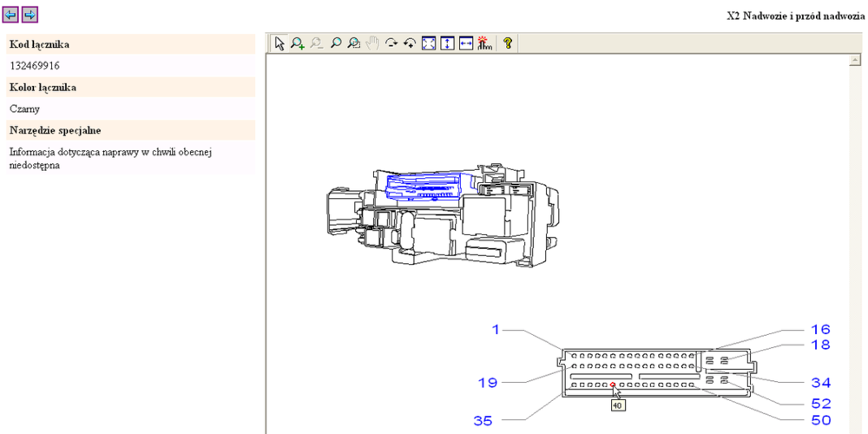Click pin number 1 label

(x=496, y=329)
